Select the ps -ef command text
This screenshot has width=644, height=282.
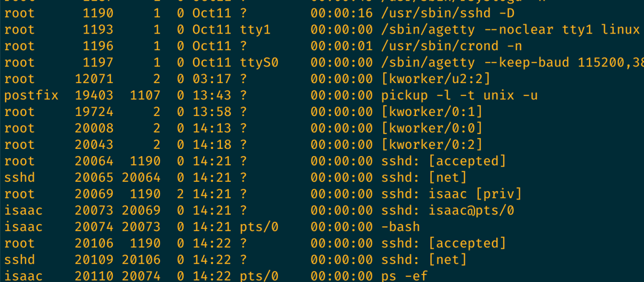pos(405,276)
